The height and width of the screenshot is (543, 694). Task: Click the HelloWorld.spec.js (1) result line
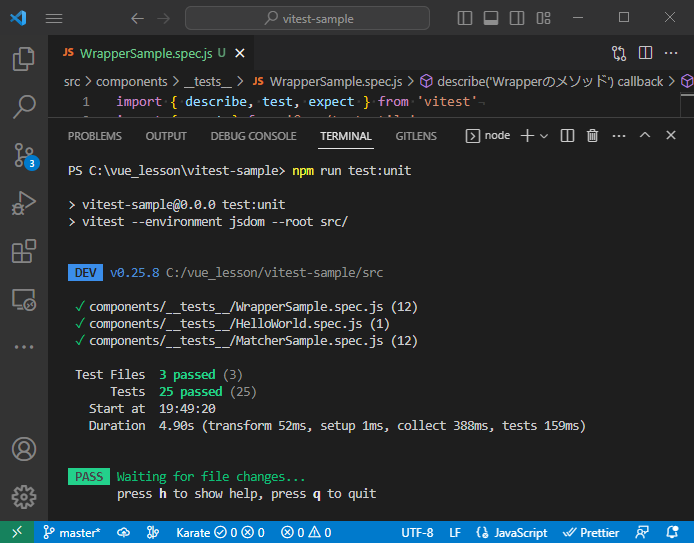(232, 324)
